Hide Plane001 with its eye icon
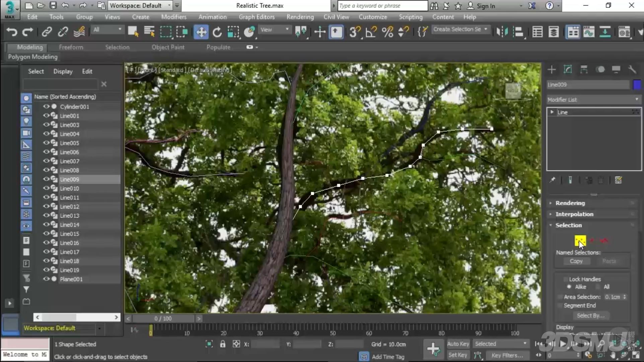The height and width of the screenshot is (362, 644). (46, 279)
